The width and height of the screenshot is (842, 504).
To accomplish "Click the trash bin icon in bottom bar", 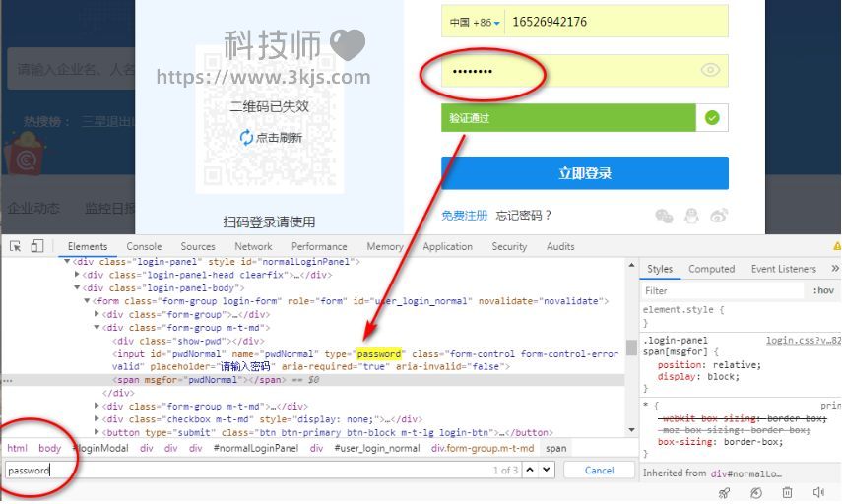I will coord(787,492).
